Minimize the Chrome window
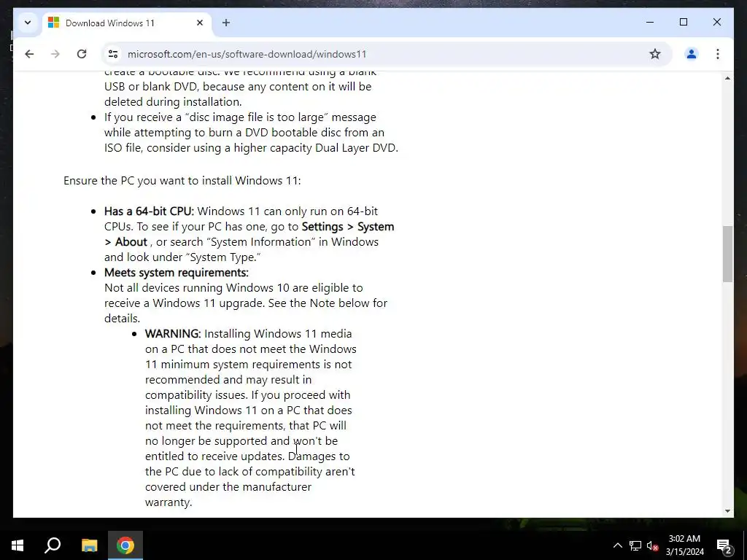Image resolution: width=747 pixels, height=560 pixels. point(650,22)
